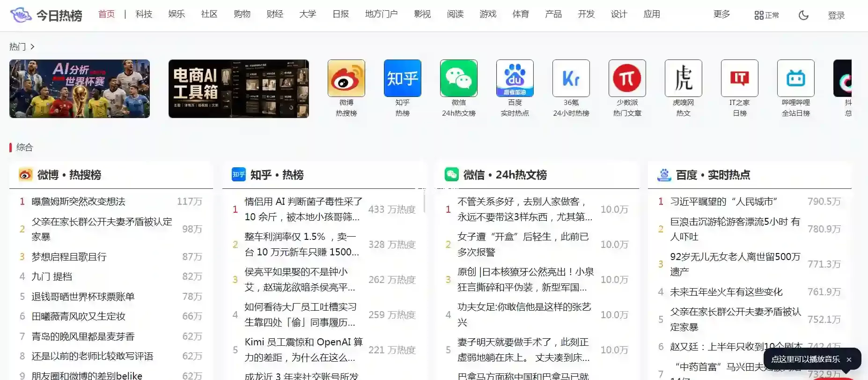Open 青岛的晚风里都是麦芽香 topic

[x=83, y=336]
